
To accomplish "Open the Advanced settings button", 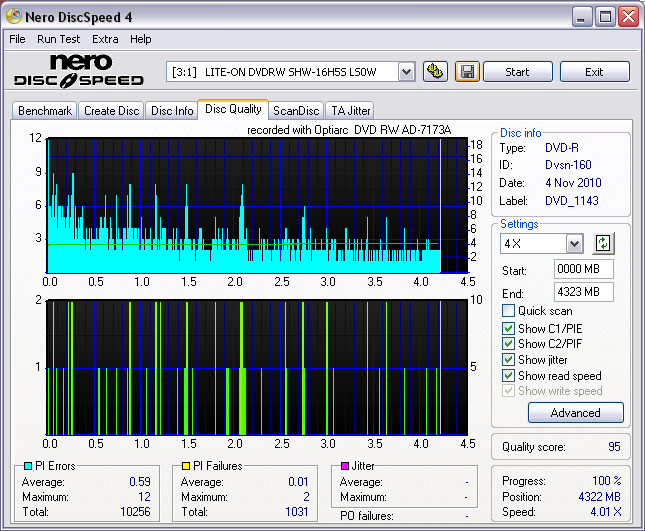I will 575,413.
